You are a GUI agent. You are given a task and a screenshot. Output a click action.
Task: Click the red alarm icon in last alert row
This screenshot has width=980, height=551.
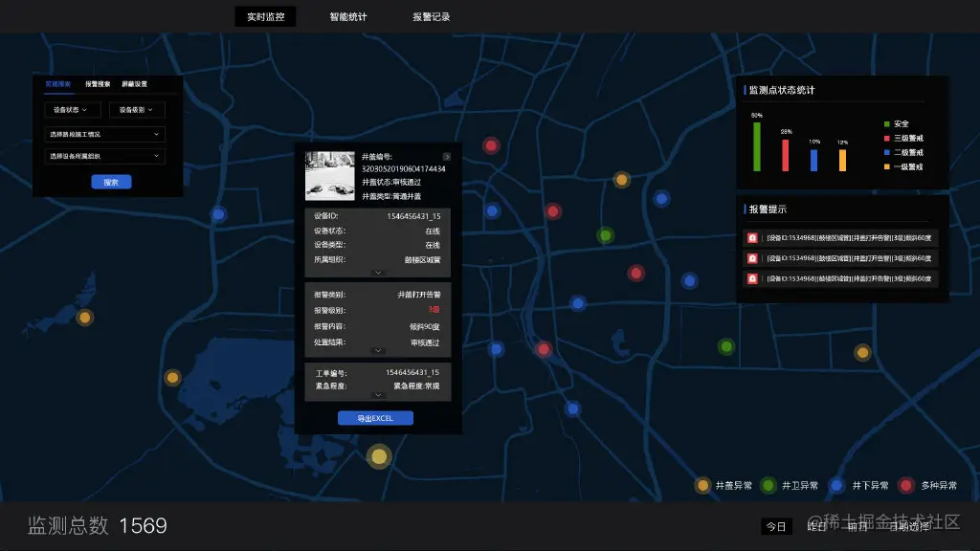(x=752, y=278)
